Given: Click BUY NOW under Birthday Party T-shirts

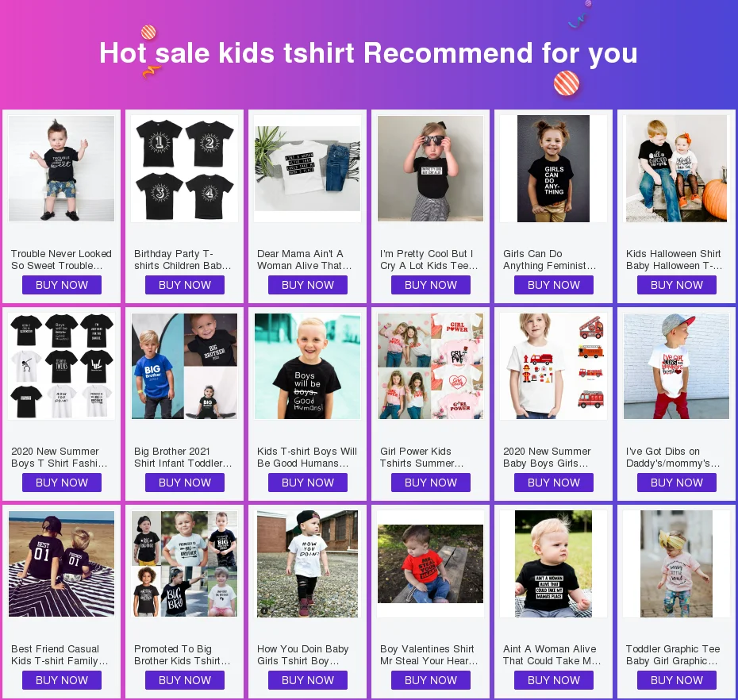Looking at the screenshot, I should tap(184, 285).
